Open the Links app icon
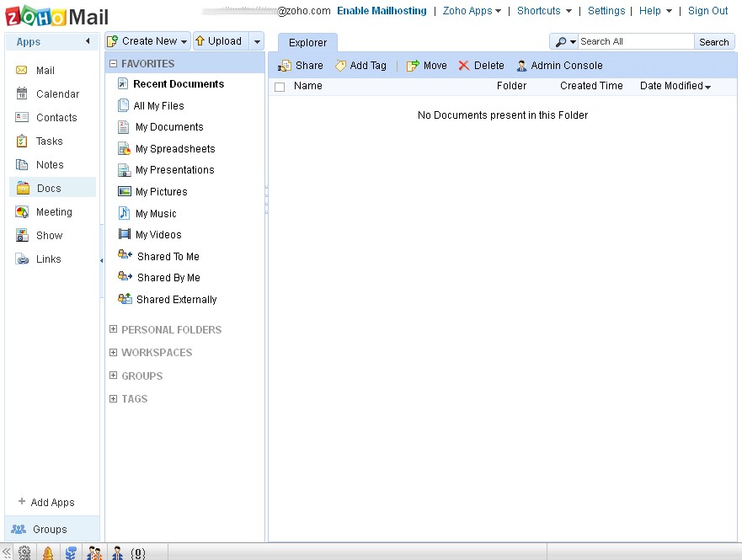This screenshot has height=560, width=742. 21,259
